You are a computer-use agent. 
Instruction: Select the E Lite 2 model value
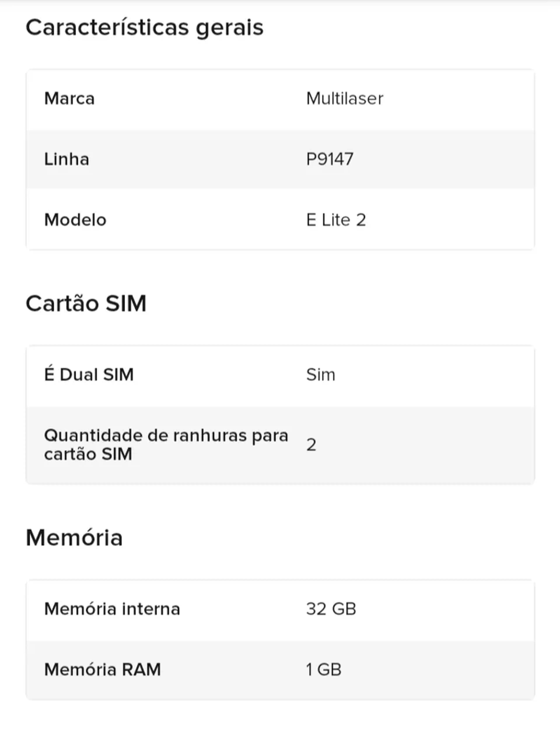(x=336, y=220)
